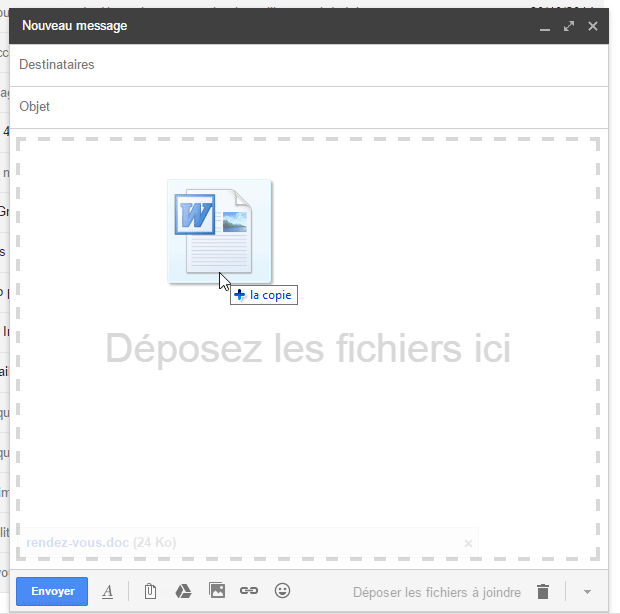Close the Nouveau message compose window

click(x=593, y=26)
